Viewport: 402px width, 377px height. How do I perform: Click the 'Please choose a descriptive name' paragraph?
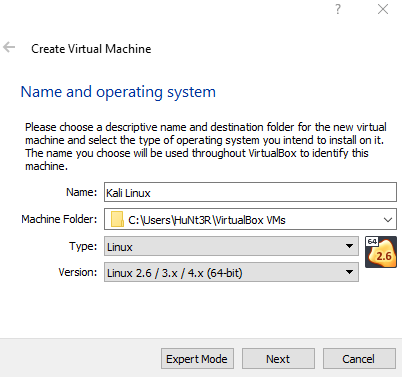point(206,146)
